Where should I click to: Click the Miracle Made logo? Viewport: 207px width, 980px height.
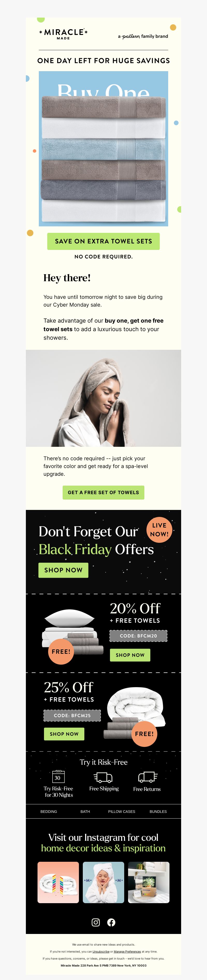(63, 33)
